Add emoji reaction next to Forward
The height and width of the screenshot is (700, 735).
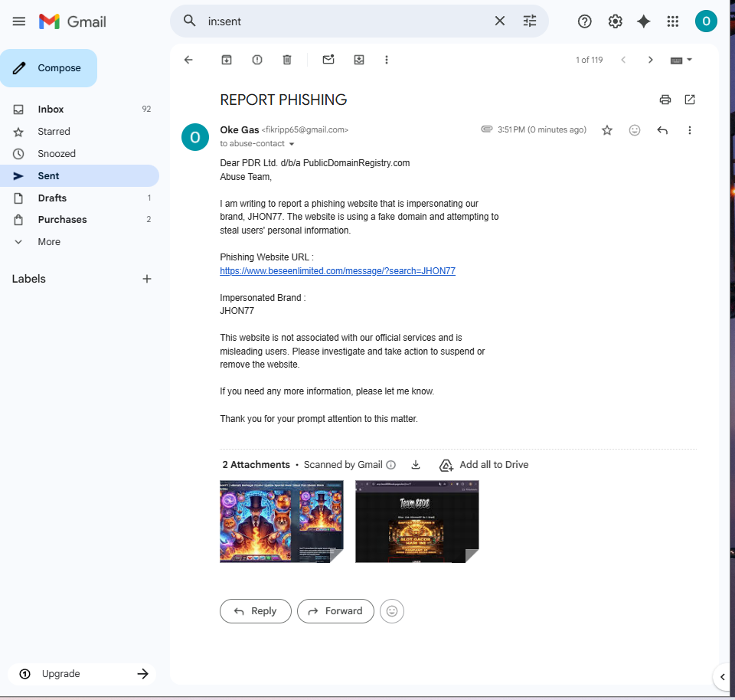coord(392,611)
